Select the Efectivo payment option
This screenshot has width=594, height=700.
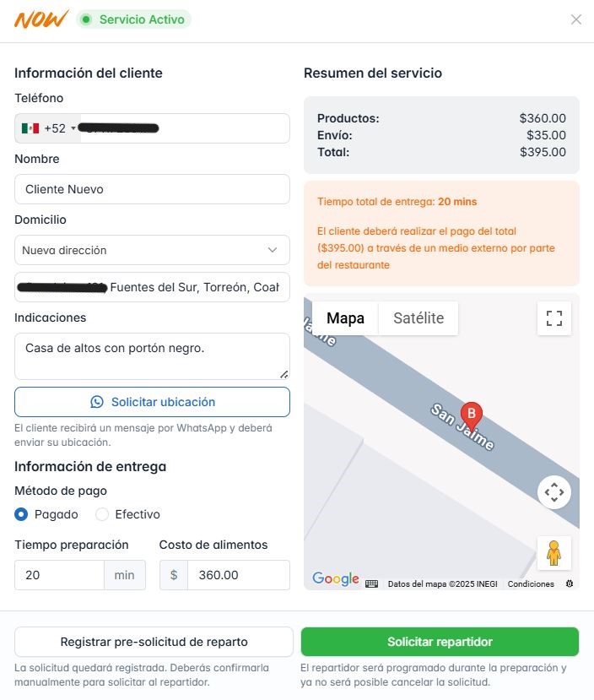coord(102,514)
